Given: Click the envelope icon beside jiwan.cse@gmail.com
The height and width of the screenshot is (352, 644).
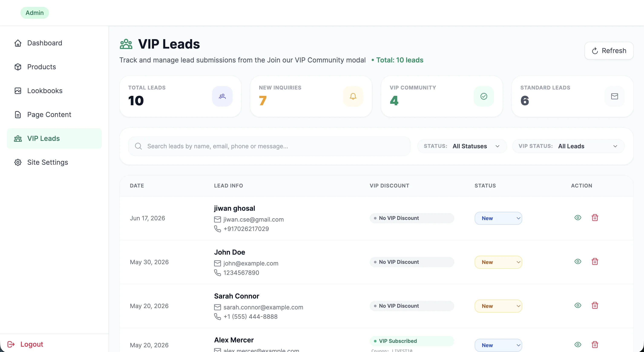Looking at the screenshot, I should (x=217, y=219).
